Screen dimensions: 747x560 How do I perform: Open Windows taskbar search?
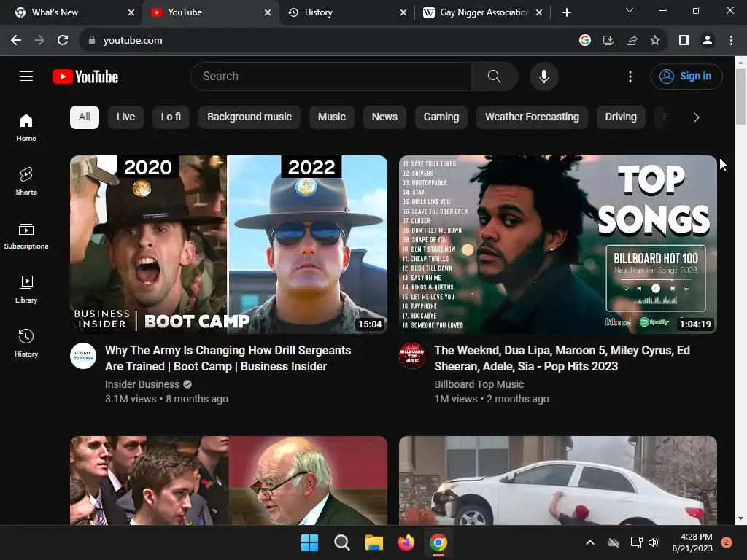341,542
